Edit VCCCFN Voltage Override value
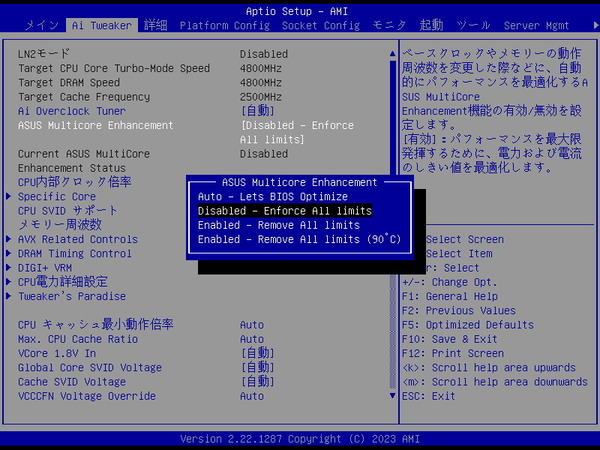This screenshot has height=450, width=600. (252, 396)
